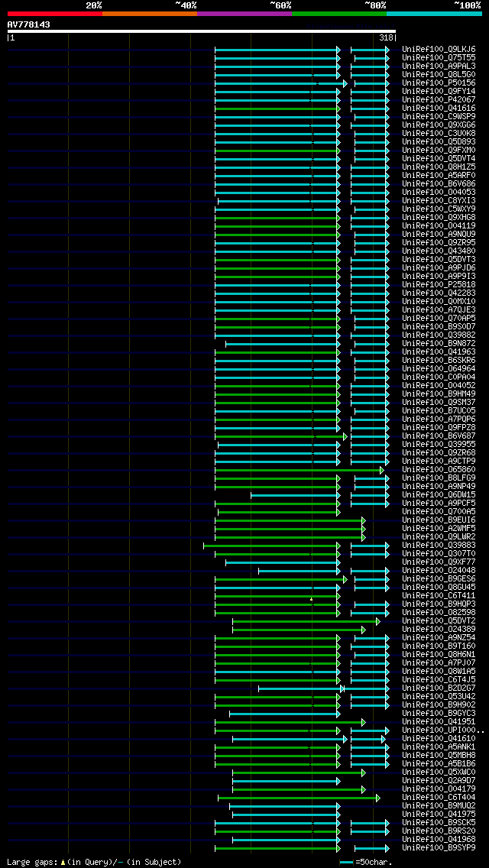Click label UniRef100_Q39883

(x=439, y=546)
